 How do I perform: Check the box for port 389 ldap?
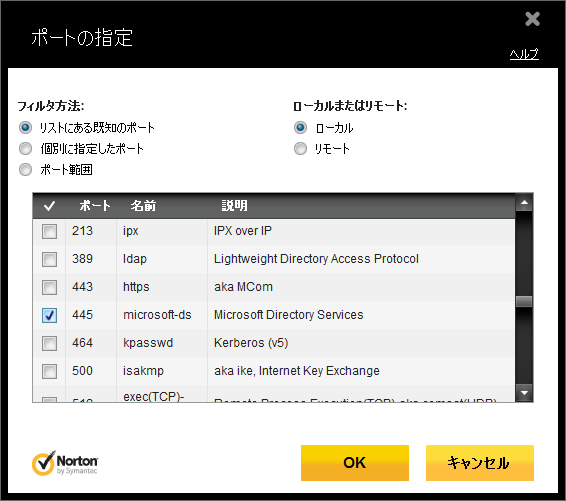point(49,259)
